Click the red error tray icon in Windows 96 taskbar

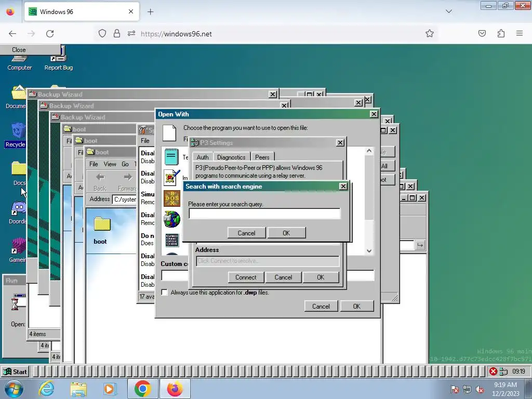tap(493, 371)
